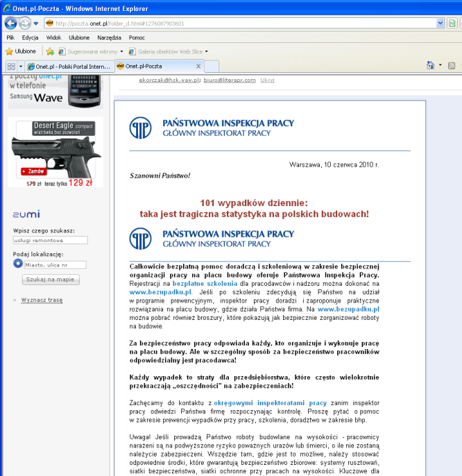The width and height of the screenshot is (462, 476).
Task: Click the RSS feeds icon
Action: point(452,65)
